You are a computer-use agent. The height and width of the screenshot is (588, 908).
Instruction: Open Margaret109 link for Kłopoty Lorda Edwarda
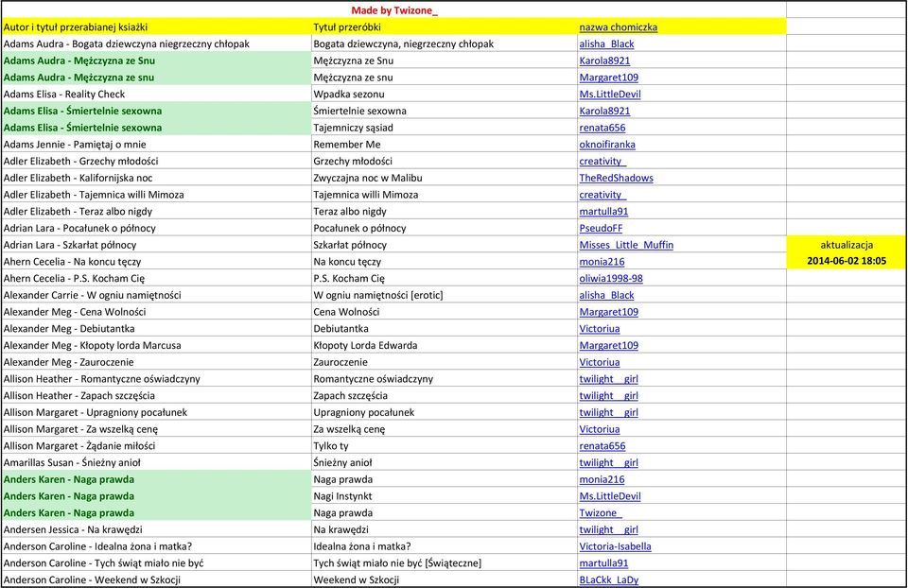608,346
